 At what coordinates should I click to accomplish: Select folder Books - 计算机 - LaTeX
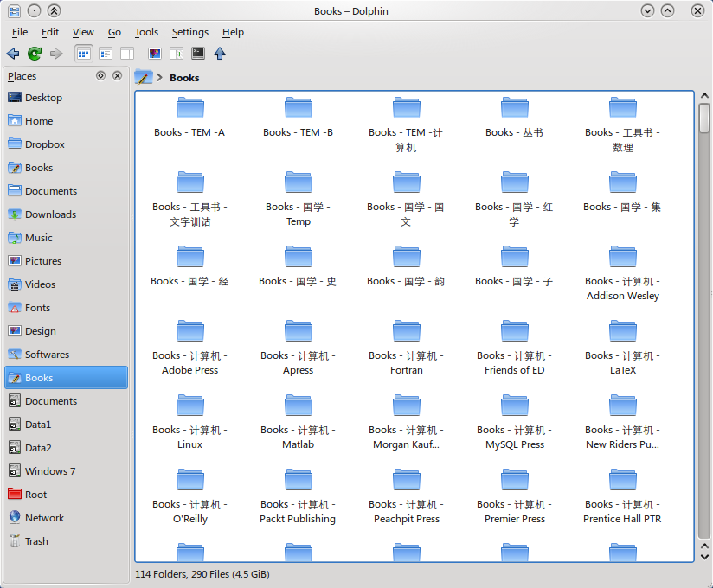click(x=622, y=348)
